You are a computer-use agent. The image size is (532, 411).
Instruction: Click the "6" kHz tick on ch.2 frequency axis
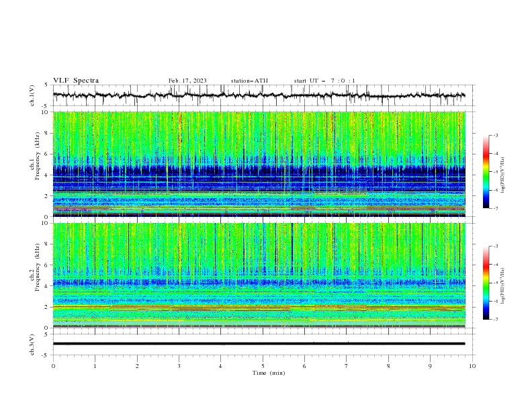(48, 265)
